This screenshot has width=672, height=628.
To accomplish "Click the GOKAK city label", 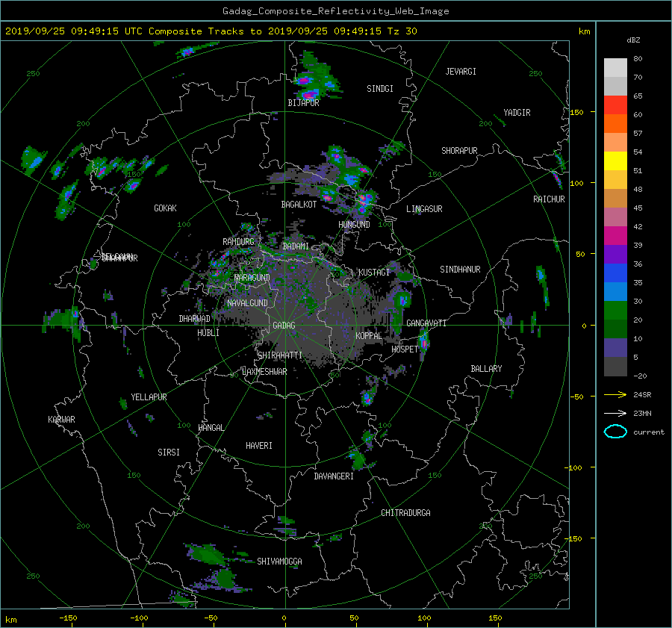I will (165, 208).
